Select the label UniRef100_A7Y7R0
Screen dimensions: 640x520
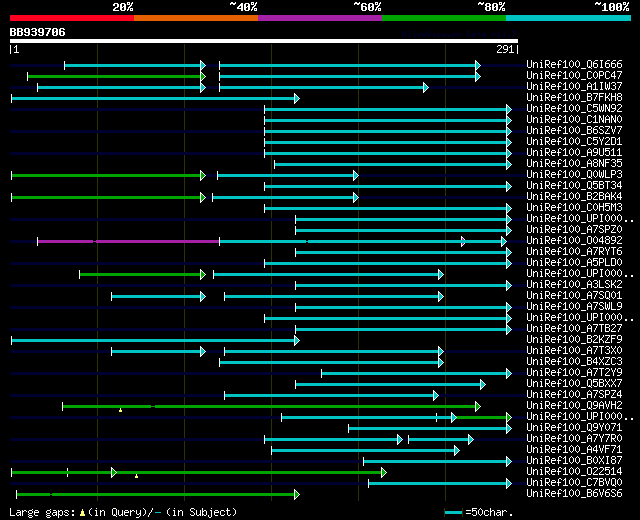[574, 439]
